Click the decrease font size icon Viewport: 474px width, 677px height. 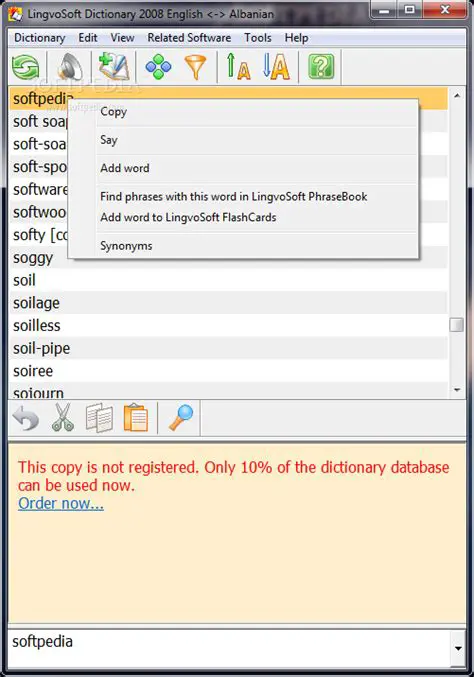point(276,66)
